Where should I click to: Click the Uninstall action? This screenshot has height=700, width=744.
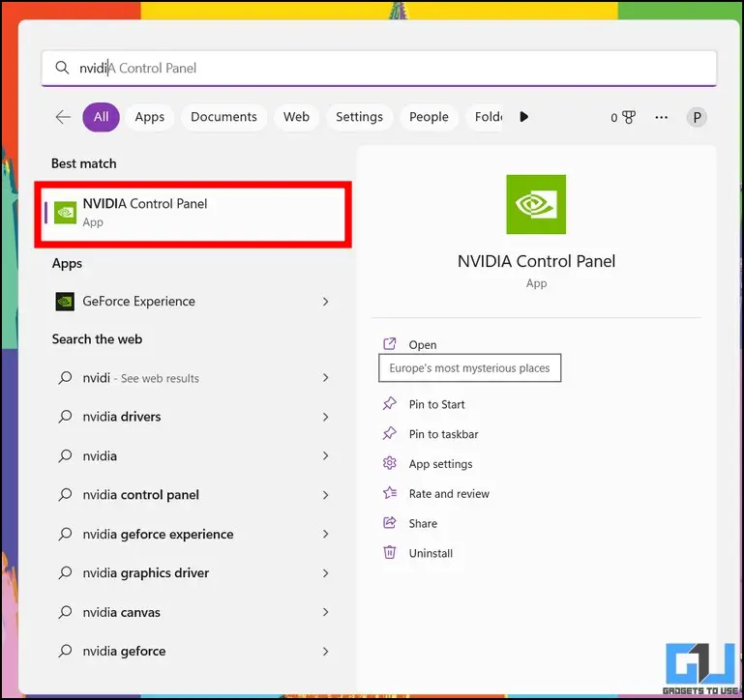pyautogui.click(x=431, y=553)
